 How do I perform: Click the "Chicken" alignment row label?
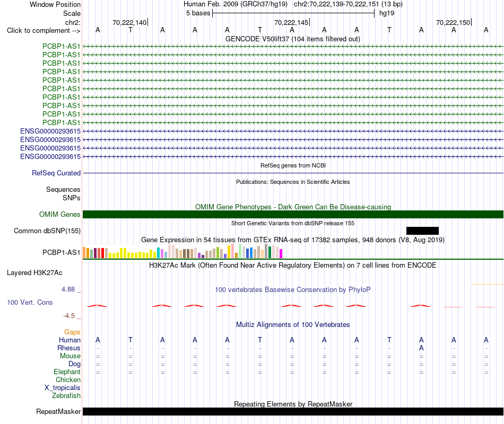(x=68, y=379)
